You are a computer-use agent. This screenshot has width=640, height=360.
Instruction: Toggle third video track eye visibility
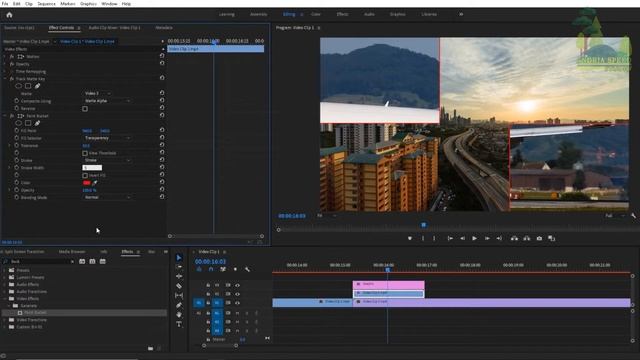pos(237,303)
